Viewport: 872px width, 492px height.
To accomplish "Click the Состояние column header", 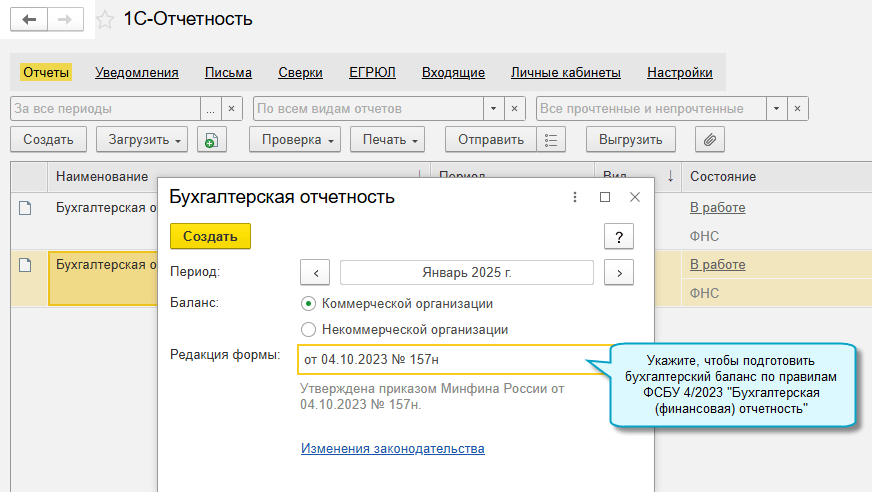I will (x=723, y=176).
